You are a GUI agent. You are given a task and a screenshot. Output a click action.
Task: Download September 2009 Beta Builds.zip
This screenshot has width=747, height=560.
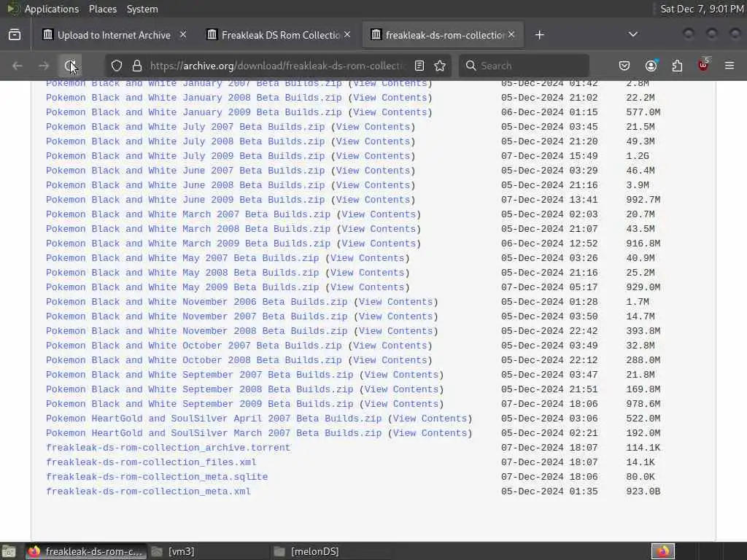[x=200, y=404]
